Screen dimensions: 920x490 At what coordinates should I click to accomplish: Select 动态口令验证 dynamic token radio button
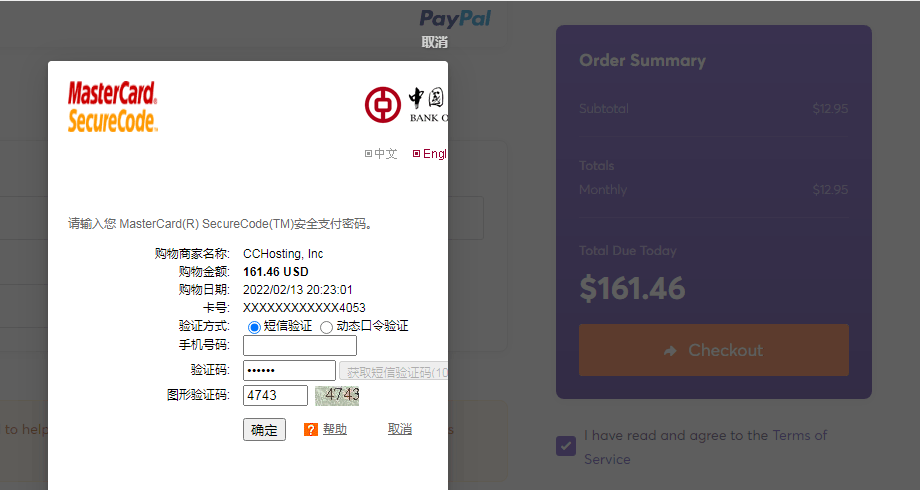coord(326,327)
